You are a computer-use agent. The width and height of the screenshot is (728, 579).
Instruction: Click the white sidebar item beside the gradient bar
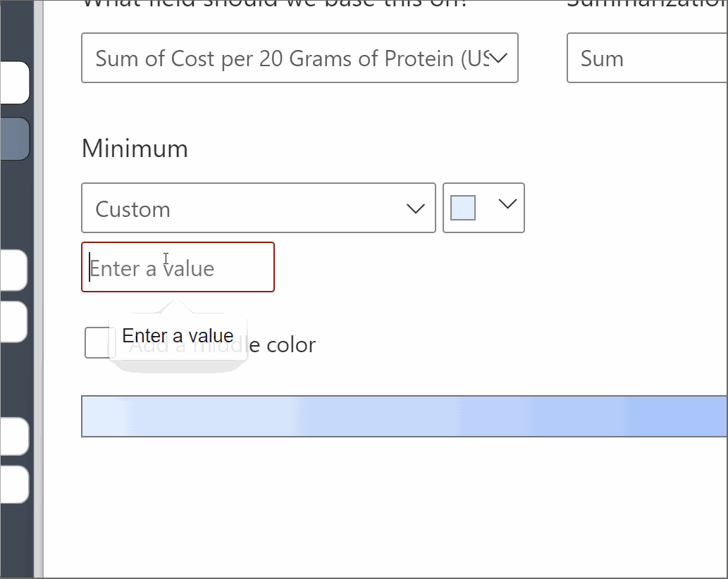click(x=13, y=436)
